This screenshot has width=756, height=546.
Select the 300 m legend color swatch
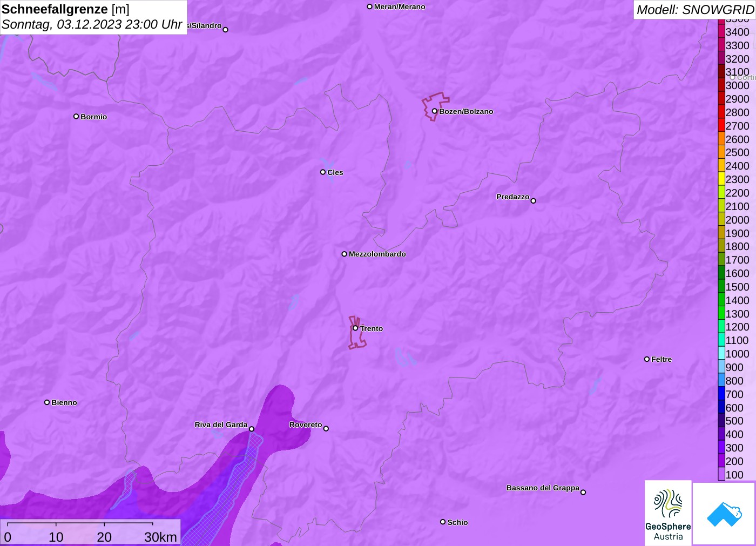tap(721, 447)
